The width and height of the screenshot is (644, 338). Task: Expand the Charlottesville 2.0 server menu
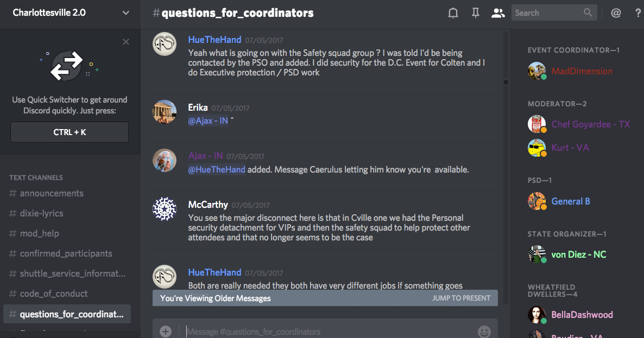click(x=125, y=13)
